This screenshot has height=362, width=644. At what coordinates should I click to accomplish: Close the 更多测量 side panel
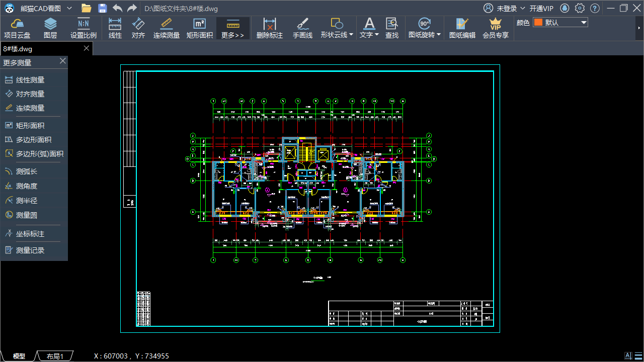pyautogui.click(x=63, y=61)
